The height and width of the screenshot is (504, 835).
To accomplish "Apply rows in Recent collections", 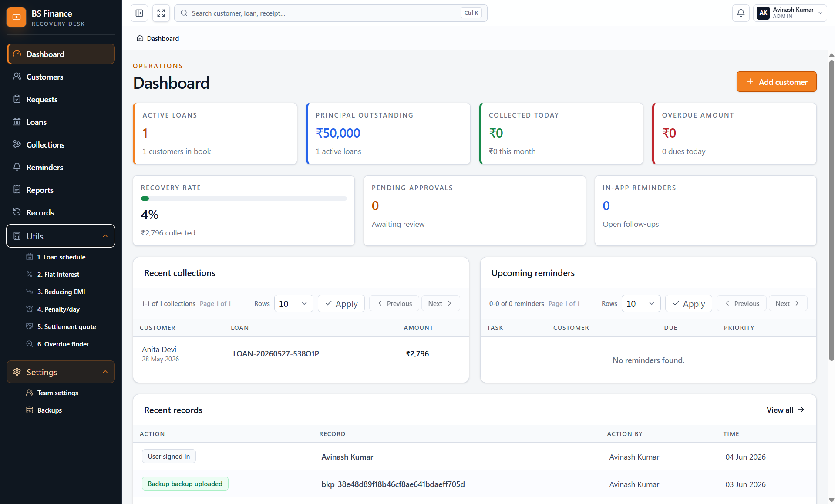I will [x=341, y=303].
